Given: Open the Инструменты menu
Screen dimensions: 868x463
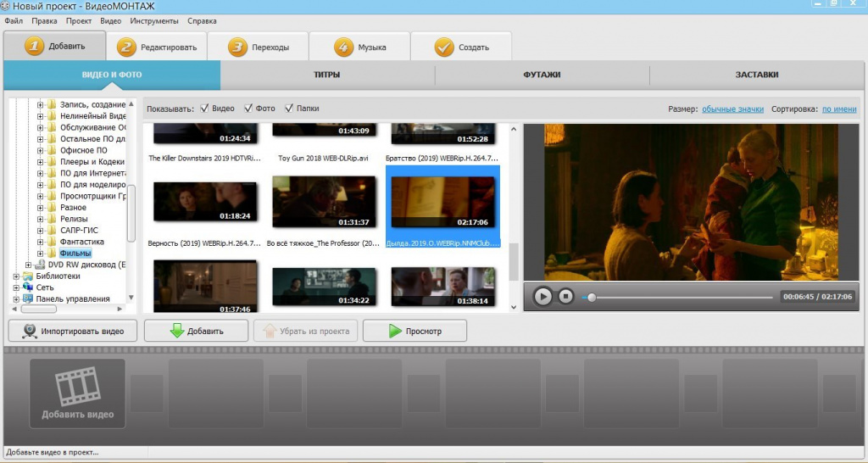Looking at the screenshot, I should (x=154, y=21).
